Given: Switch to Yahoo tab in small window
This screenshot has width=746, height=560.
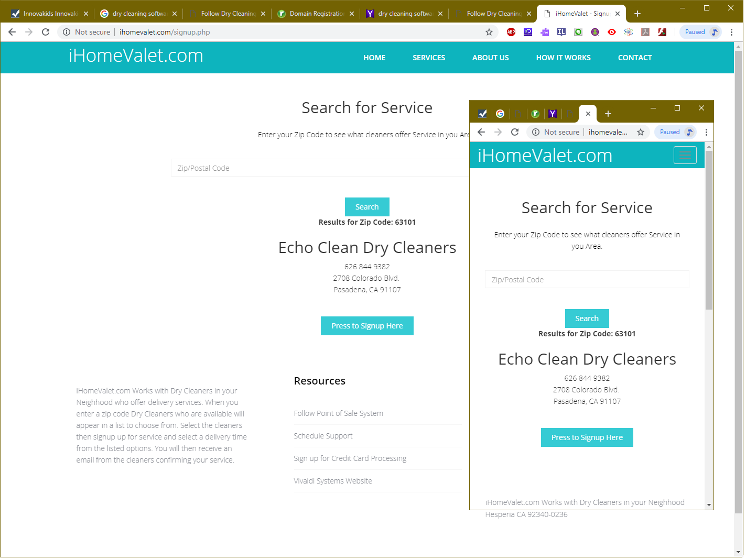Looking at the screenshot, I should click(x=553, y=114).
